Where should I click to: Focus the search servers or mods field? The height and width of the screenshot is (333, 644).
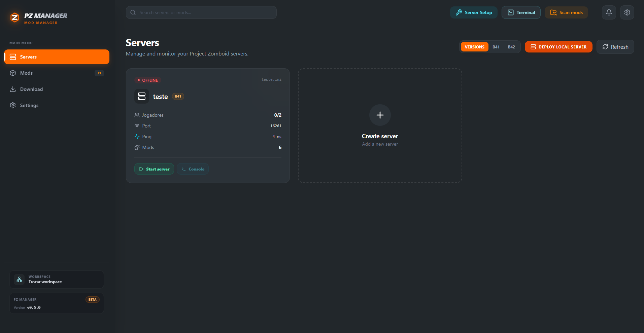pyautogui.click(x=201, y=12)
